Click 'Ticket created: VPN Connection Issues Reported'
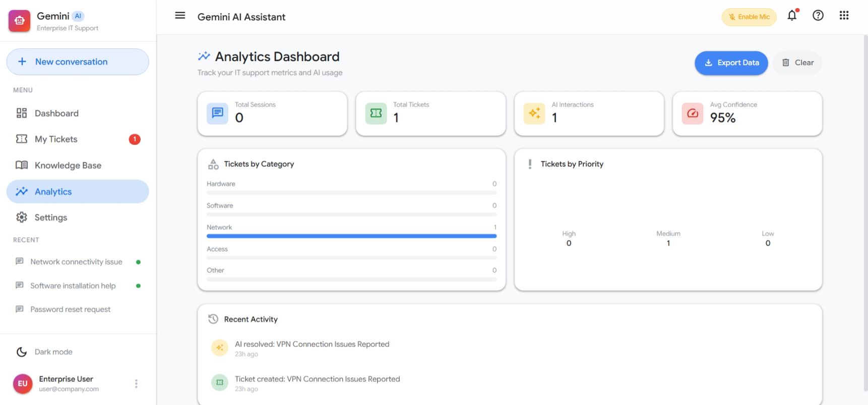The image size is (868, 405). (x=318, y=379)
